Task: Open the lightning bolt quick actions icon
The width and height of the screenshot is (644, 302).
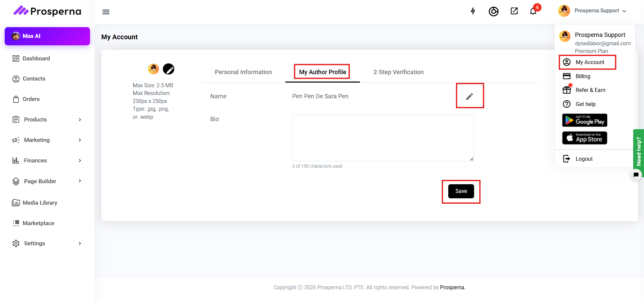Action: (473, 11)
